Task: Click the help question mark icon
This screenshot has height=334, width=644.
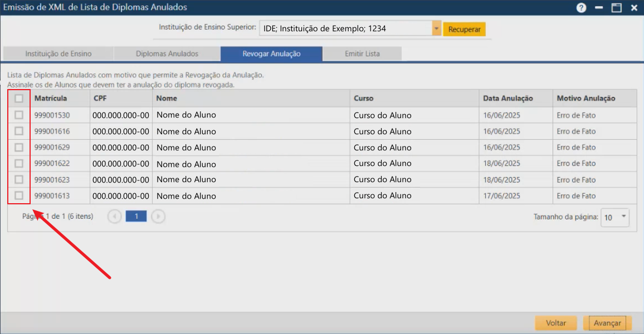Action: tap(581, 7)
